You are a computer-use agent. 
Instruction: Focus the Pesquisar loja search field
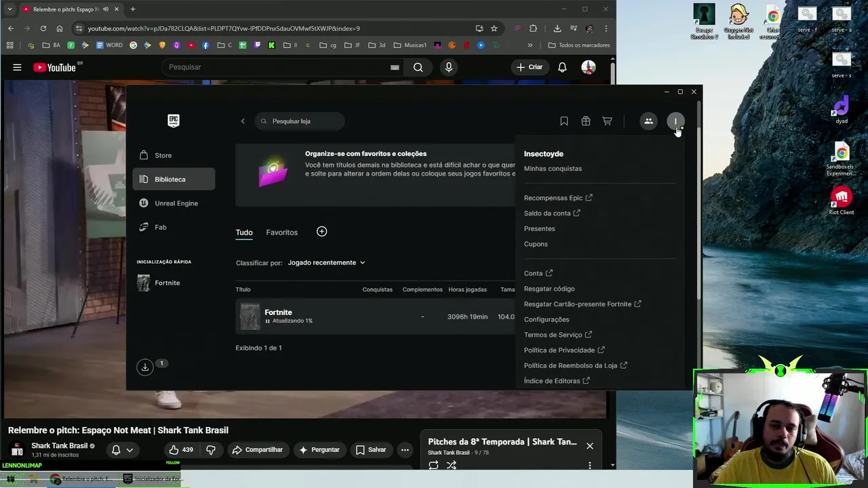(x=300, y=121)
